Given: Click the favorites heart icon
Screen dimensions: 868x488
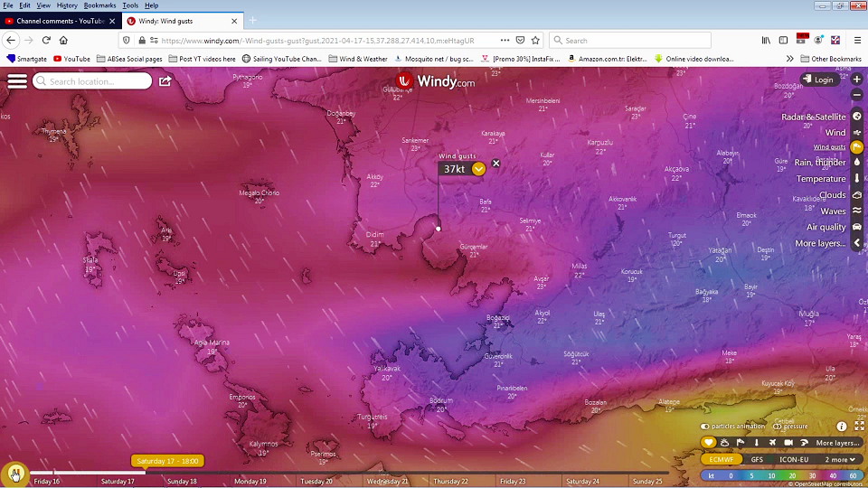Looking at the screenshot, I should click(x=709, y=443).
